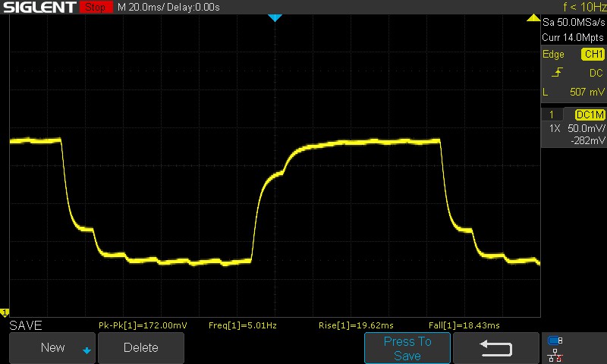Click the Sa 50.0MSa/s sample rate
Viewport: 607px width, 364px height.
[574, 23]
